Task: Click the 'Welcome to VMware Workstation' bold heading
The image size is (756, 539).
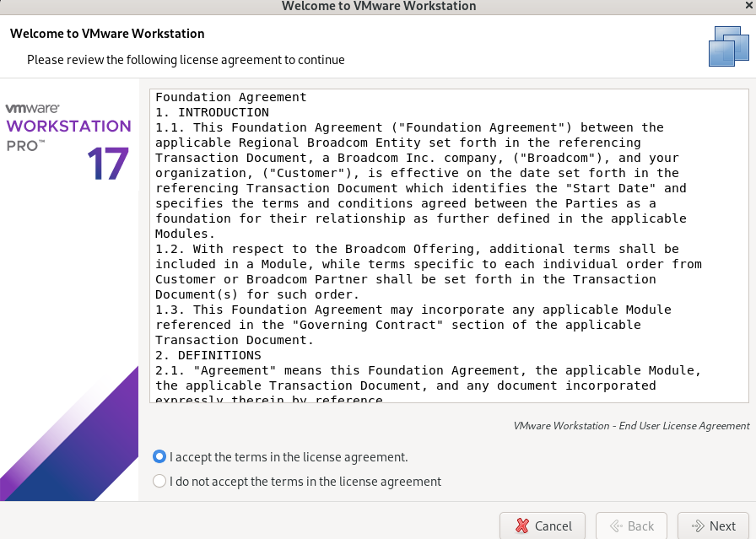Action: click(107, 34)
